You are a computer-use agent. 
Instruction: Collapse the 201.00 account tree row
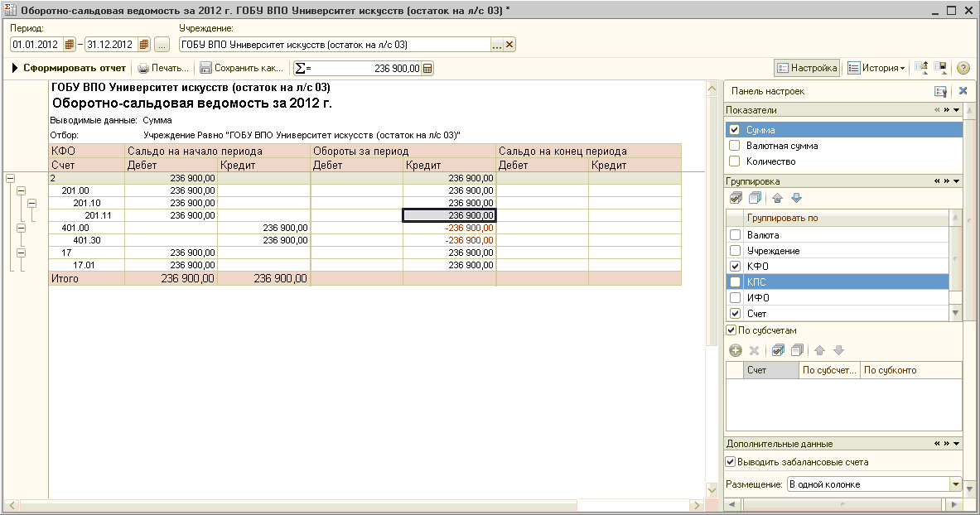[22, 190]
